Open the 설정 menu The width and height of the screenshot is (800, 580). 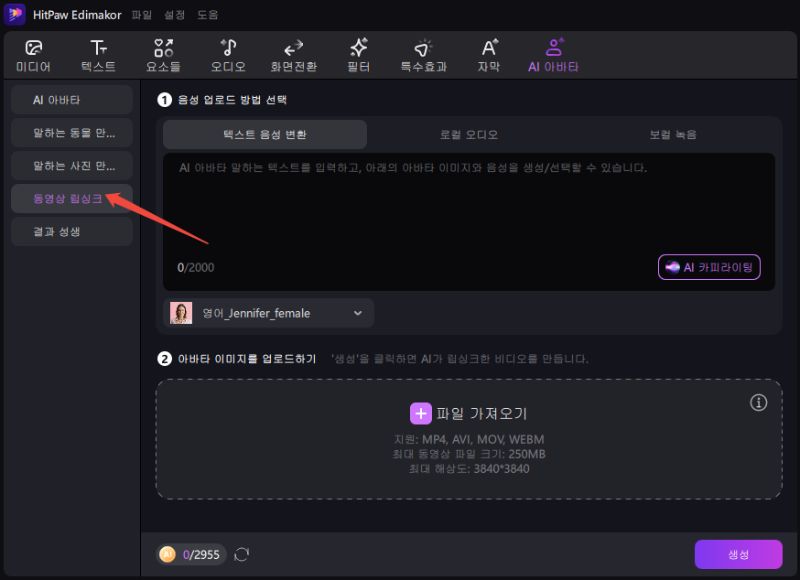coord(175,14)
